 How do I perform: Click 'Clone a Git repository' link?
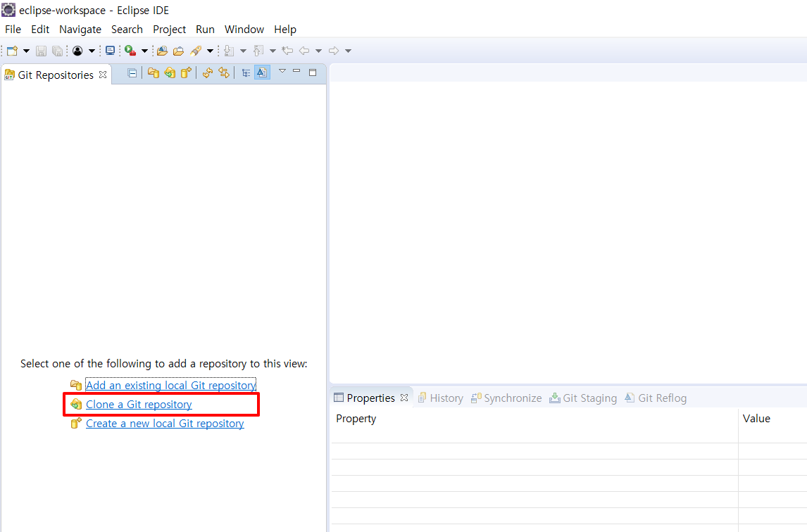pos(139,405)
